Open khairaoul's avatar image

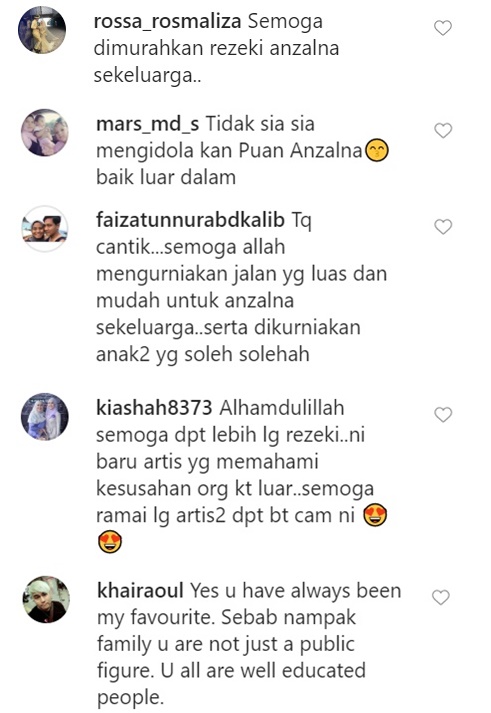tap(46, 599)
